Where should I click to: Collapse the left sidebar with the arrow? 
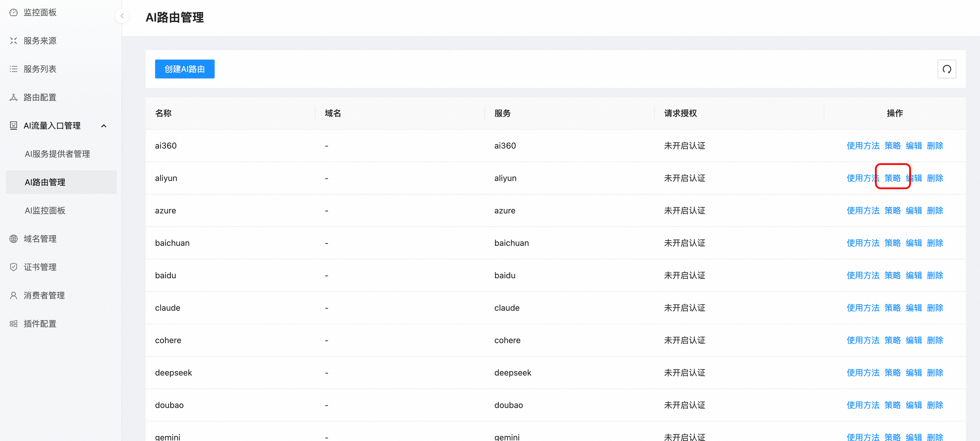point(122,16)
